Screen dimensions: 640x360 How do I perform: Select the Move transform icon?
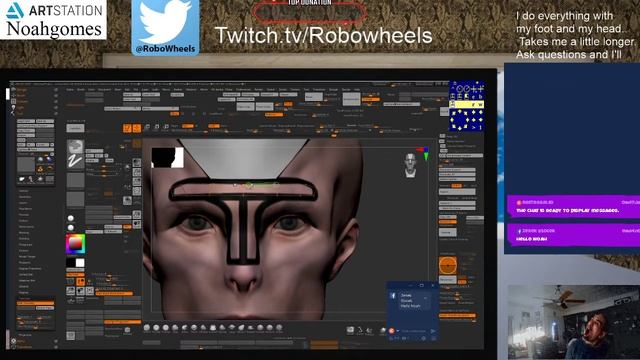coord(147,127)
